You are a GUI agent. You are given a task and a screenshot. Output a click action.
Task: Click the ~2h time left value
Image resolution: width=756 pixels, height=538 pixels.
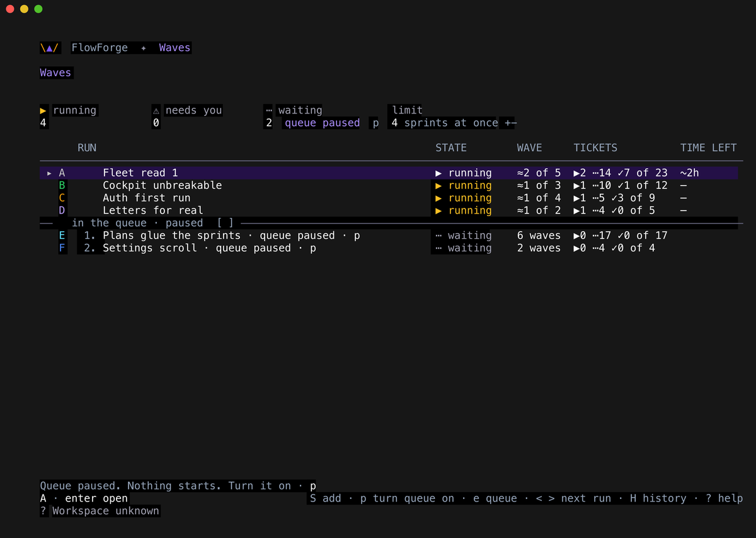pyautogui.click(x=690, y=173)
